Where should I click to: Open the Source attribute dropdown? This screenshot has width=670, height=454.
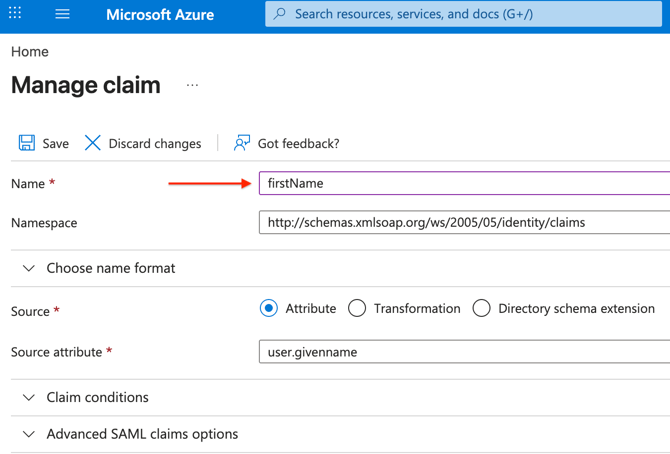(464, 352)
